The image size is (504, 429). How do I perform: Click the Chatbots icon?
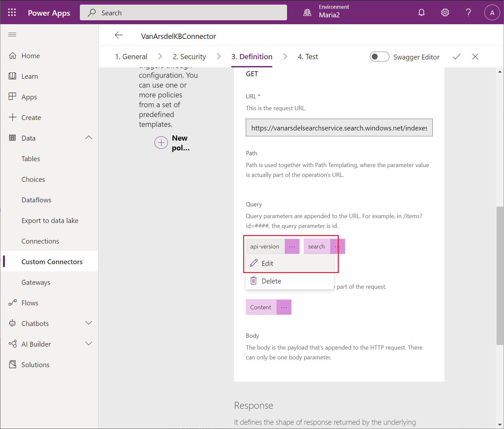pos(12,323)
